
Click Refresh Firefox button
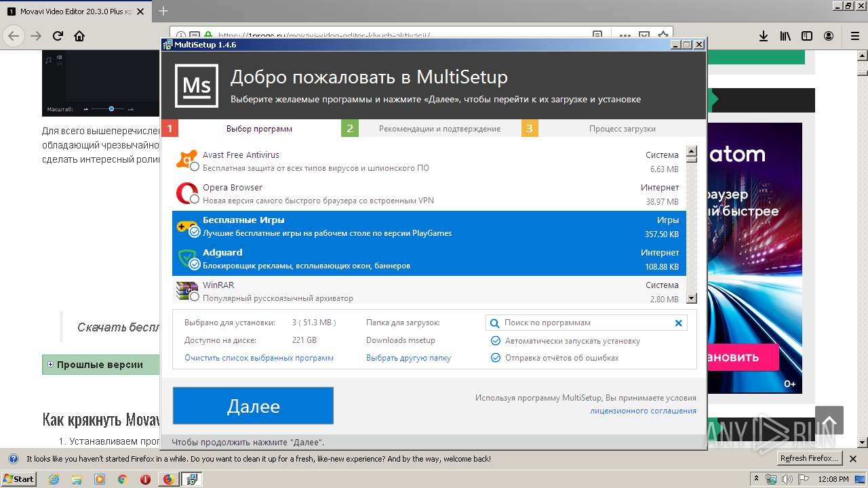[809, 458]
